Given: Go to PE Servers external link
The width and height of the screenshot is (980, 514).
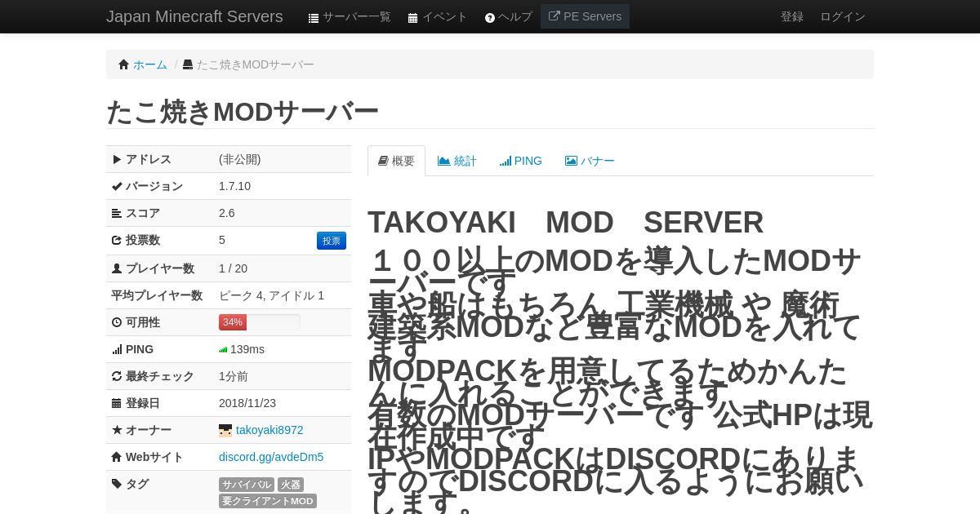Looking at the screenshot, I should click(x=585, y=16).
